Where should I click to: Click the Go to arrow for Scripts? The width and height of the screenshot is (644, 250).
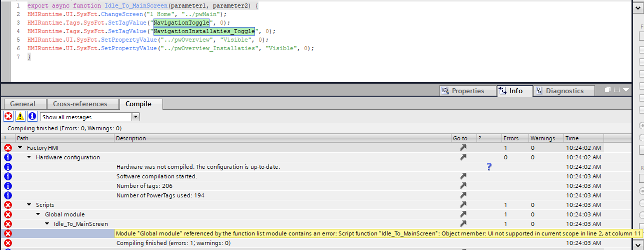[x=463, y=205]
